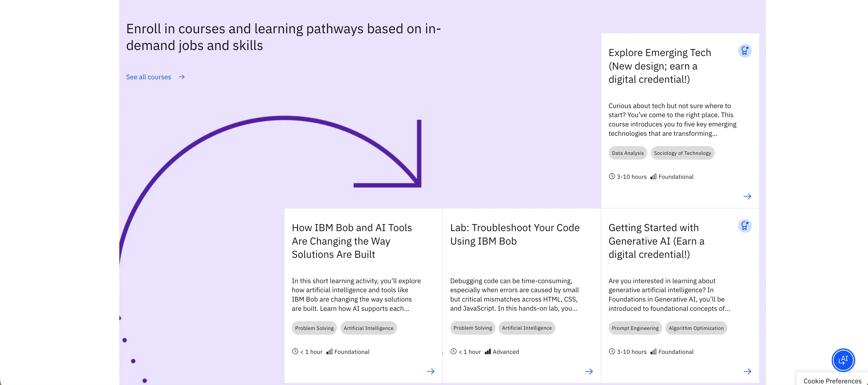
Task: Select the Data Analysis tag
Action: click(x=628, y=153)
